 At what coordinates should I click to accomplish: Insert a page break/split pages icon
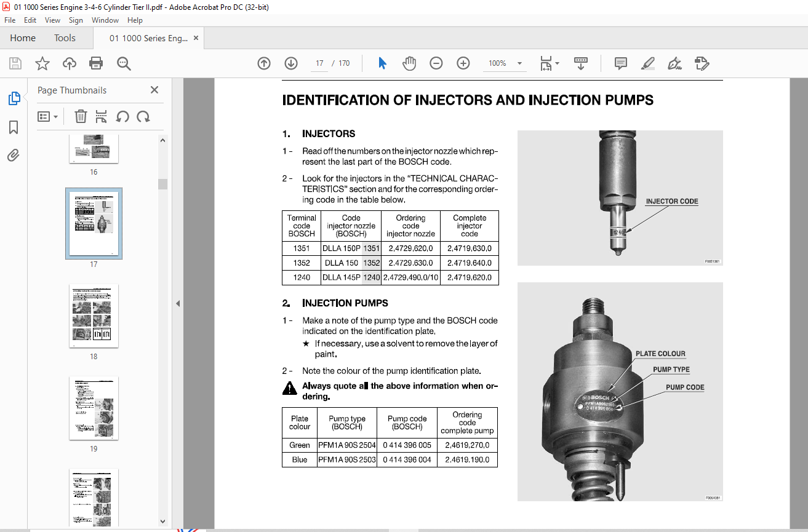tap(102, 116)
